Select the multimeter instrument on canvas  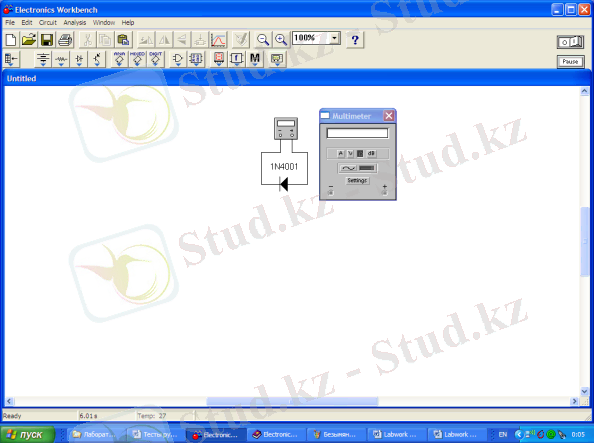[x=286, y=128]
